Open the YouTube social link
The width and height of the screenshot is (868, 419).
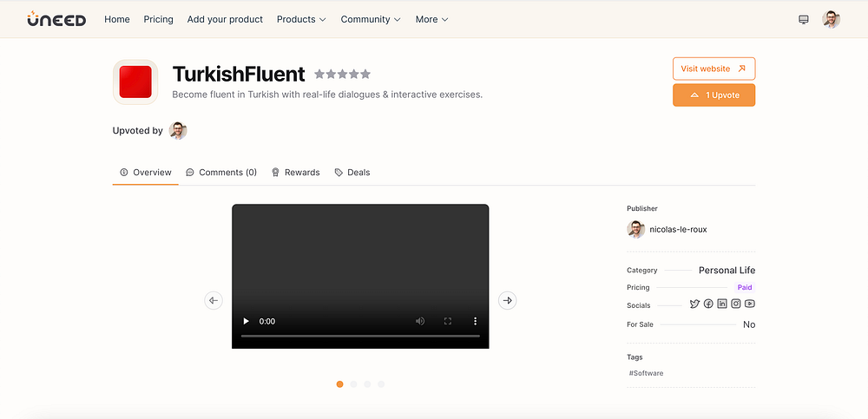coord(750,304)
